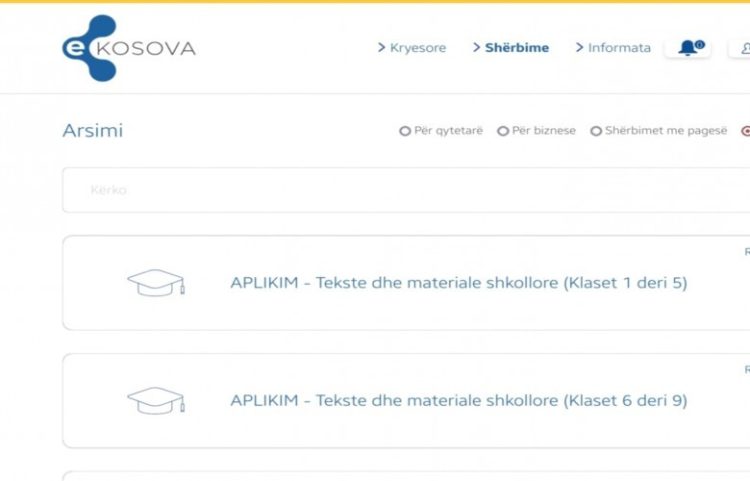Open the Informata menu item
Viewport: 750px width, 481px height.
pyautogui.click(x=613, y=48)
